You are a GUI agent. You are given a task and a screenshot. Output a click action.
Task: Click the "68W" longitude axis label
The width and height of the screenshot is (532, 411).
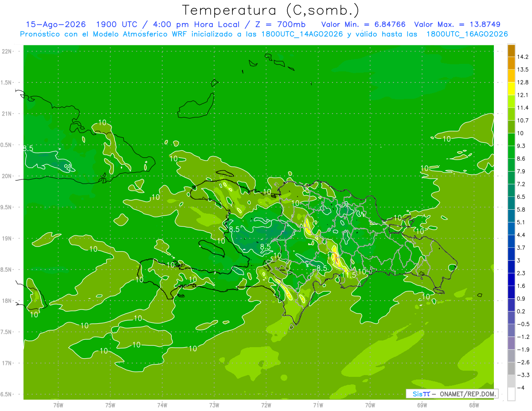pyautogui.click(x=474, y=405)
